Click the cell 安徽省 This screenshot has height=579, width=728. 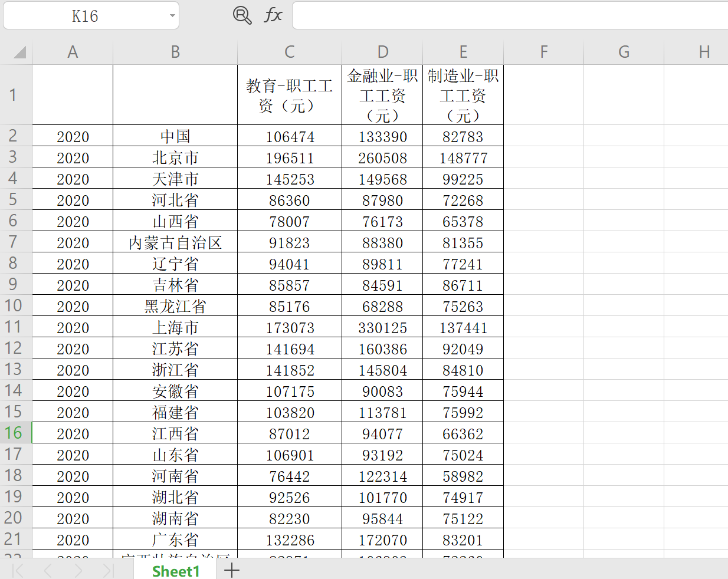(x=175, y=391)
